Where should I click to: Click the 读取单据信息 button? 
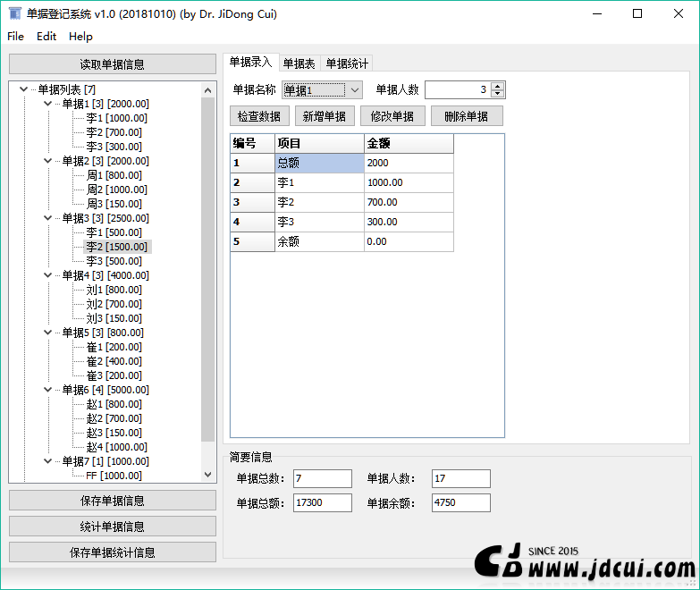click(112, 64)
